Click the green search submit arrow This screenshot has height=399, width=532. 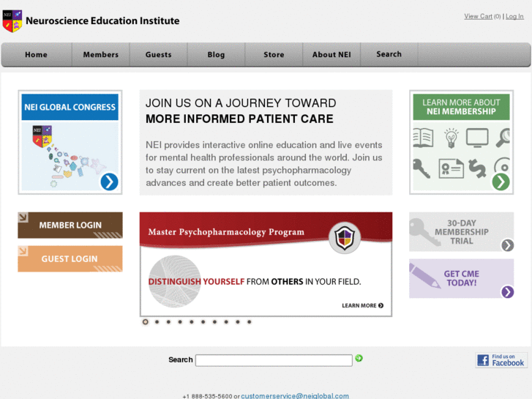(x=359, y=358)
